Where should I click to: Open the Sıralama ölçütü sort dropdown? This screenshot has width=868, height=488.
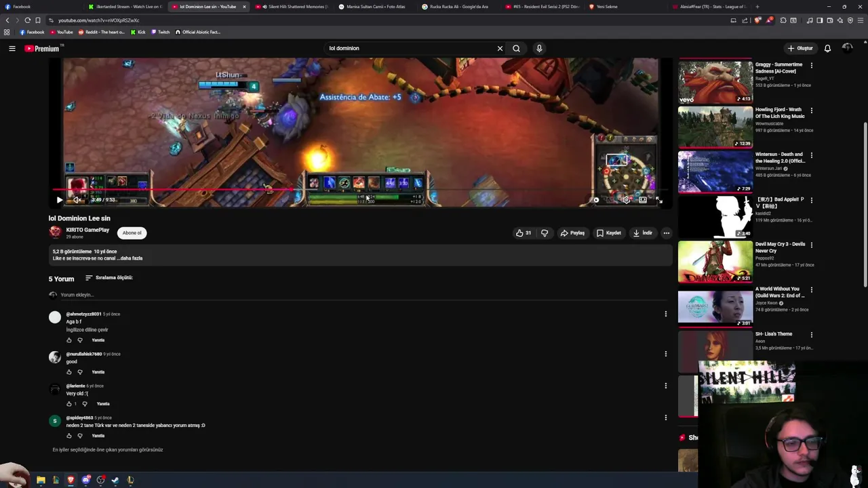pos(108,278)
